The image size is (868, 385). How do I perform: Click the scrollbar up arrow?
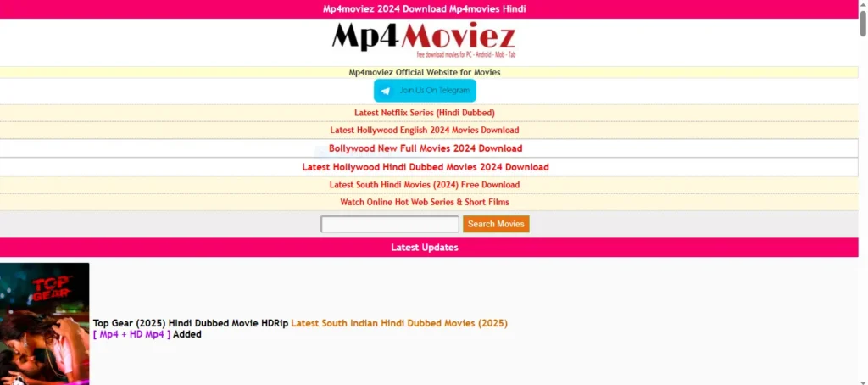click(862, 5)
